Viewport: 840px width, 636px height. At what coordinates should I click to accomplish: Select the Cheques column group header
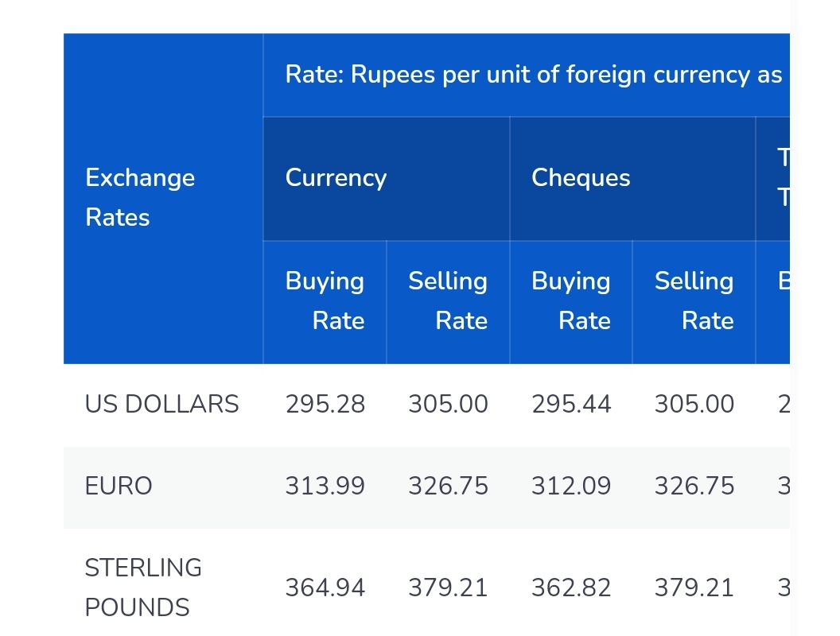[x=632, y=179]
